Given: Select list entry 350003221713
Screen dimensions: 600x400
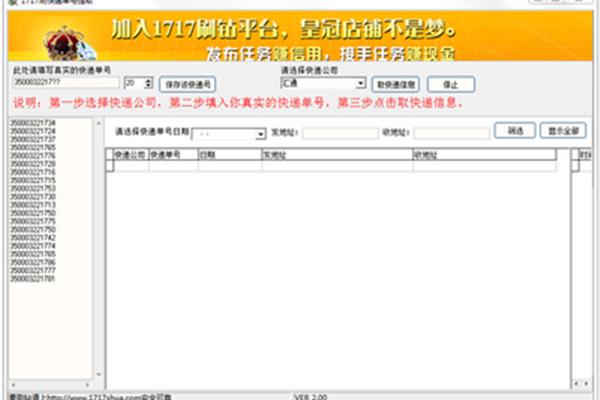Looking at the screenshot, I should click(33, 205).
